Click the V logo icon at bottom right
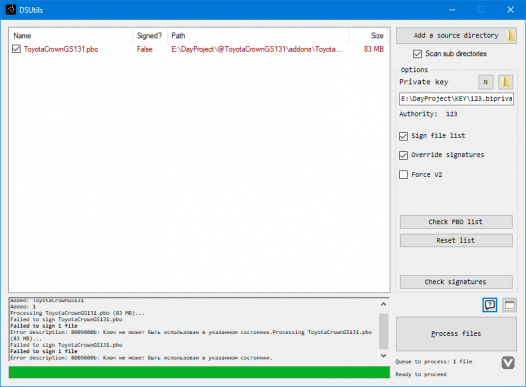Image resolution: width=526 pixels, height=387 pixels. pos(508,363)
